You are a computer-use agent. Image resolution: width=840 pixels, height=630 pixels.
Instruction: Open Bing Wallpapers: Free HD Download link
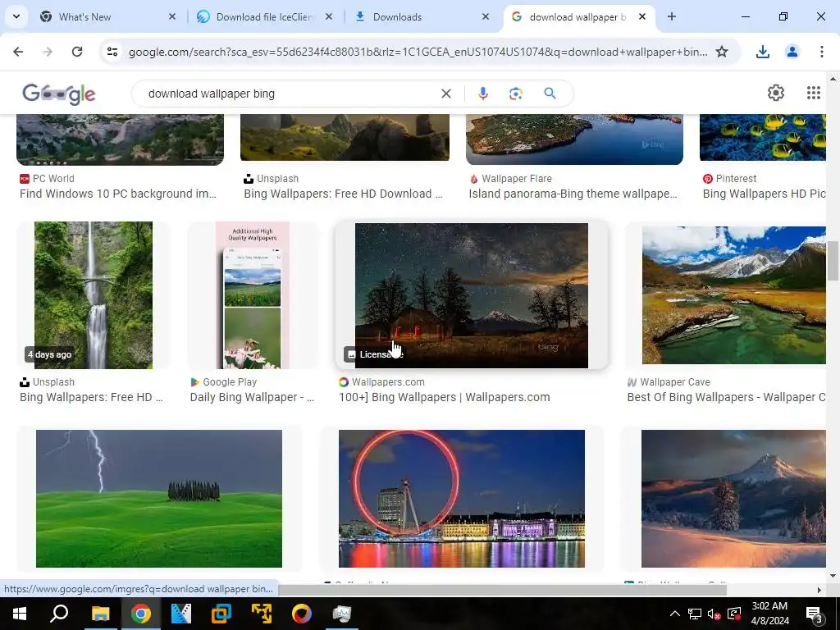pyautogui.click(x=344, y=194)
